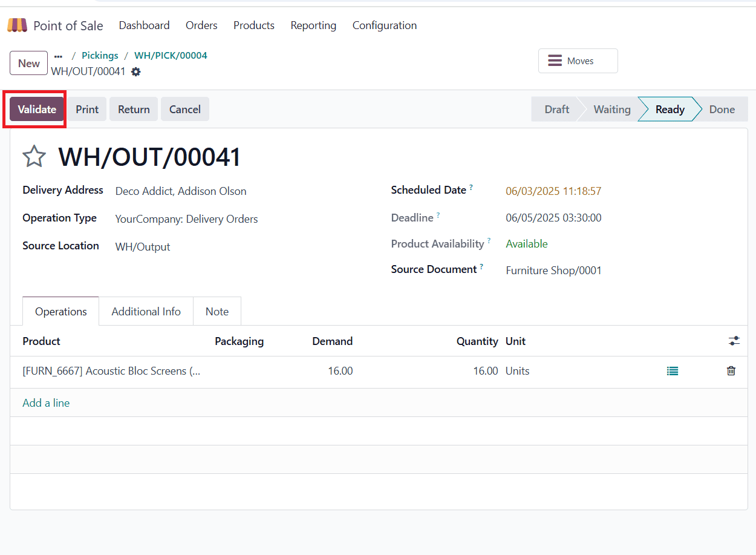The image size is (756, 555).
Task: Open detailed operations list icon for Acoustic Bloc Screens
Action: pyautogui.click(x=673, y=371)
